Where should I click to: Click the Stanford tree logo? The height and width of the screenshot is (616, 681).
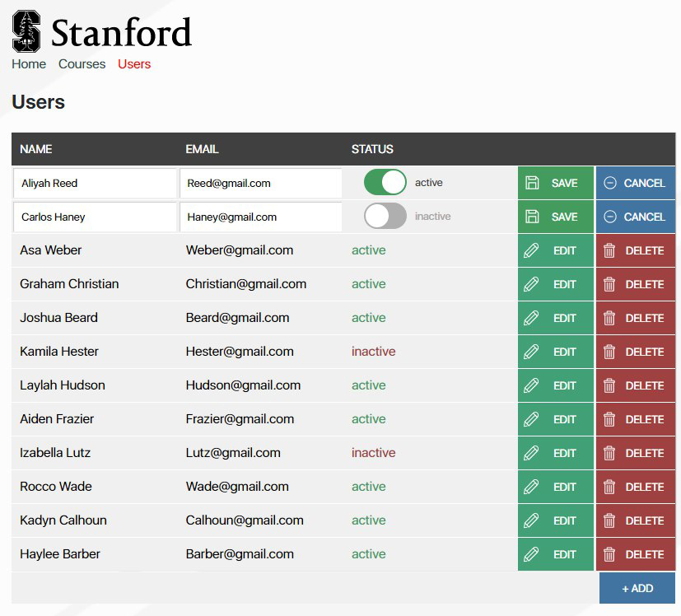27,30
